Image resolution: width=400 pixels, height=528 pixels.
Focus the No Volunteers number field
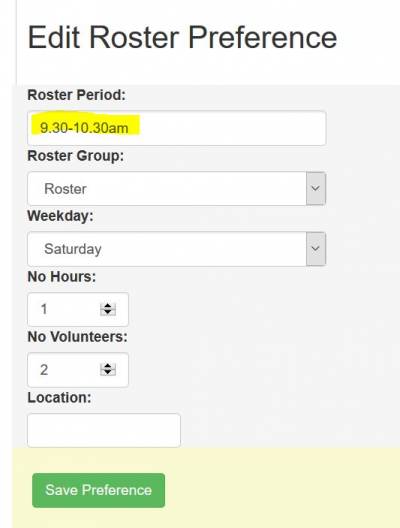coord(78,370)
